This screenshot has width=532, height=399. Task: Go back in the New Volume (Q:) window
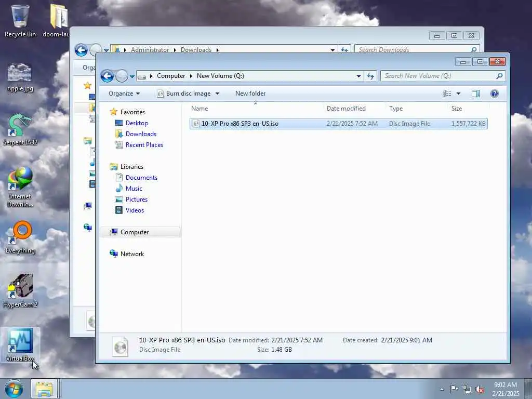(107, 76)
